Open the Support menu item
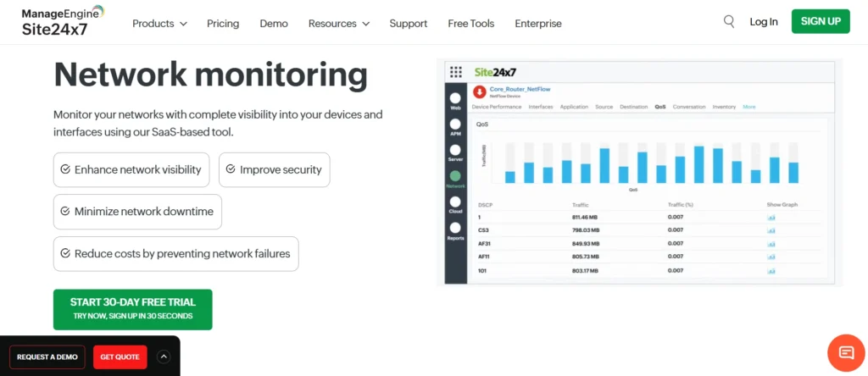The height and width of the screenshot is (376, 868). (408, 23)
